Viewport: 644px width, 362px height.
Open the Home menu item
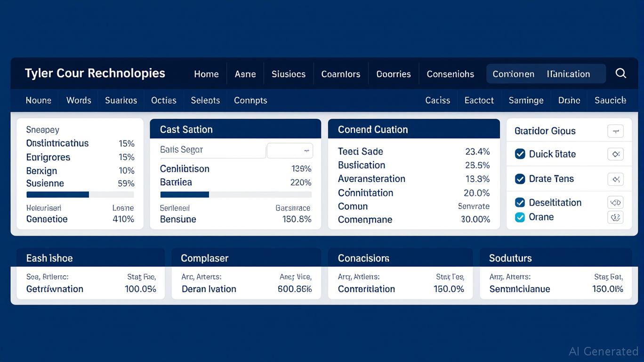click(206, 74)
